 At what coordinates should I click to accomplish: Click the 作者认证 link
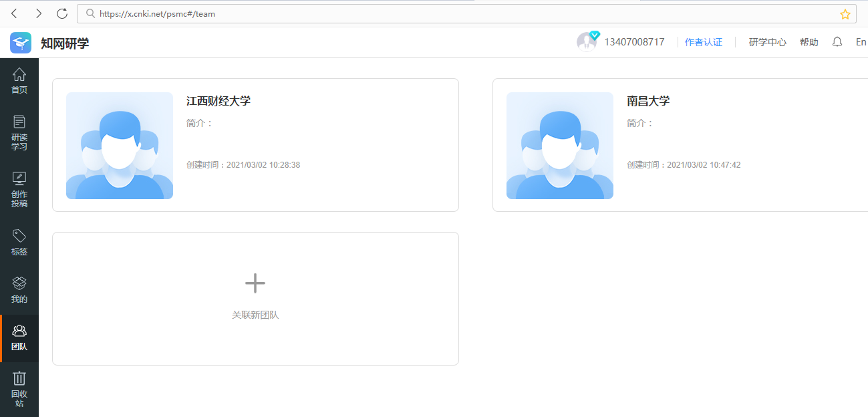point(704,42)
